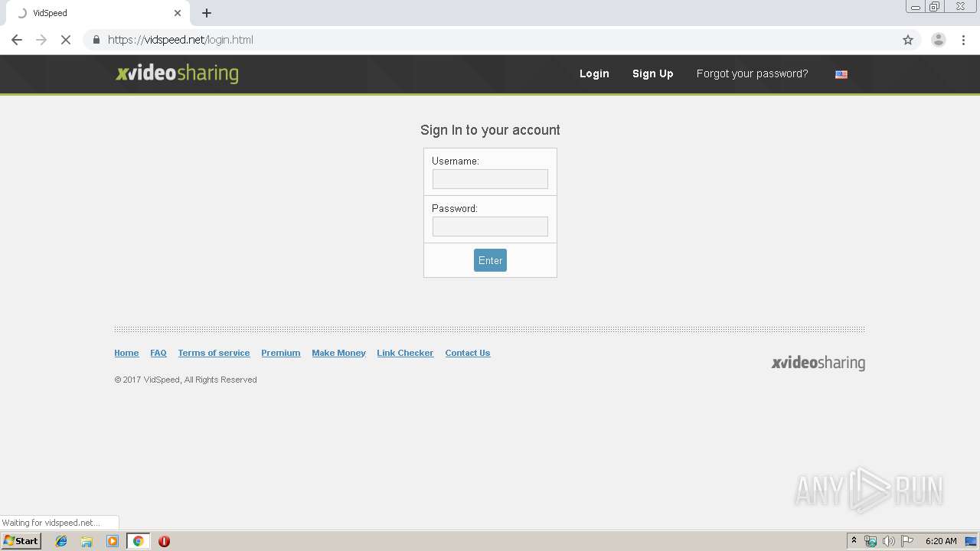980x551 pixels.
Task: Click the address bar URL
Action: tap(181, 40)
